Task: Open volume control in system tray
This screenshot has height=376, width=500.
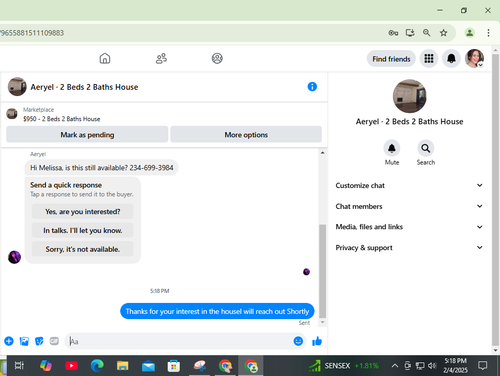Action: 432,366
